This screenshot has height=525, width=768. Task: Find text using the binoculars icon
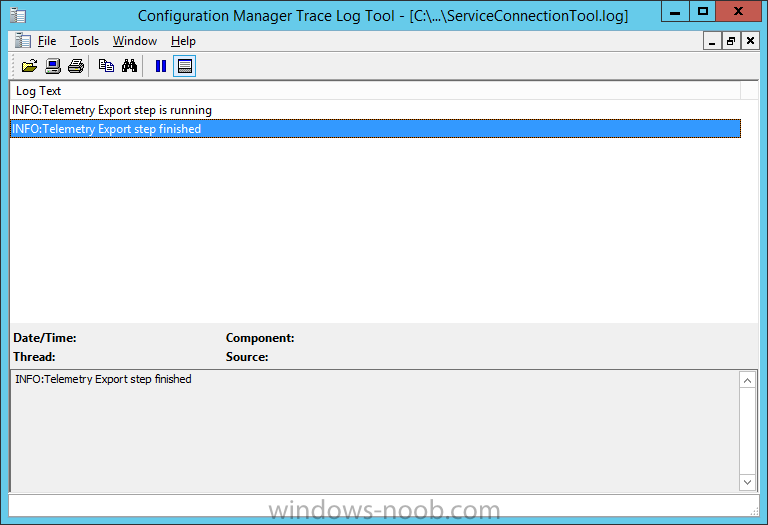click(x=129, y=66)
